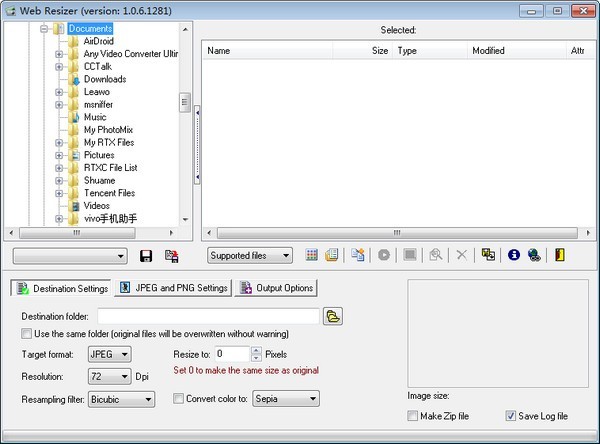Click the file list scroll right arrow
The width and height of the screenshot is (600, 444).
pyautogui.click(x=588, y=233)
